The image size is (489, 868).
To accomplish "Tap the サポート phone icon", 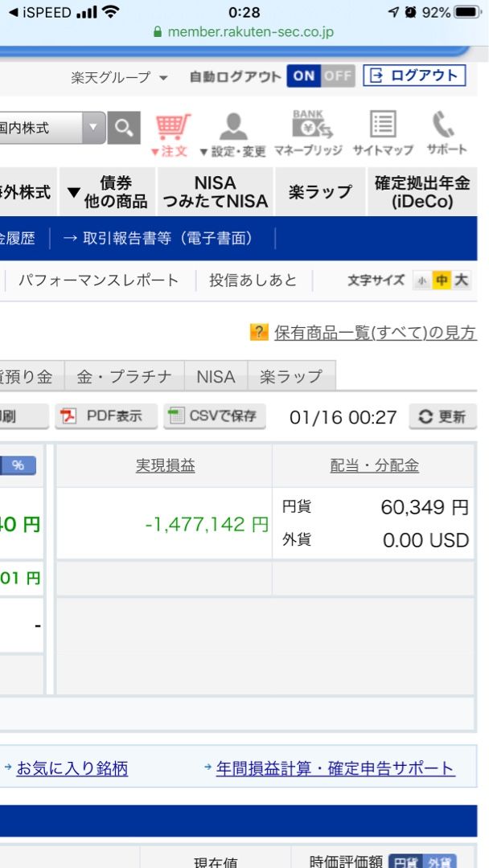I will 446,133.
